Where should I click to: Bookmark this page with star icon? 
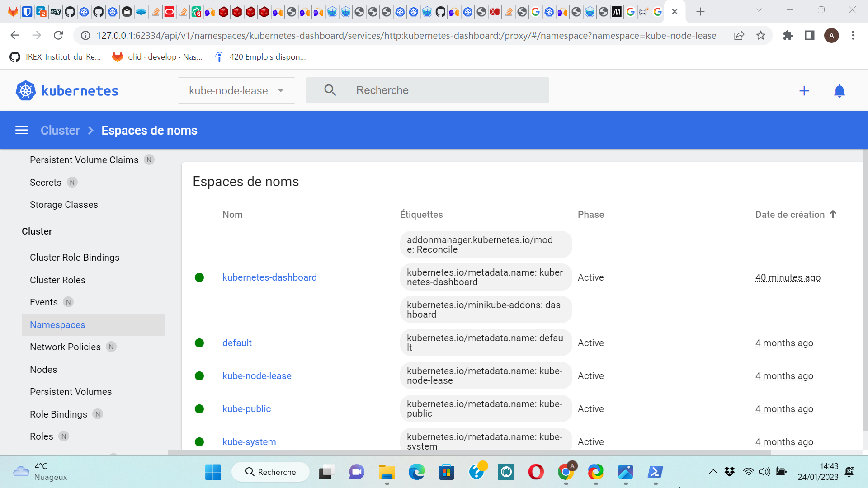(761, 35)
